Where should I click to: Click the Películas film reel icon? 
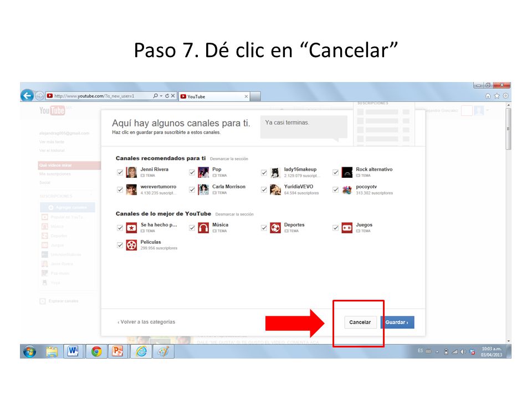[x=131, y=245]
